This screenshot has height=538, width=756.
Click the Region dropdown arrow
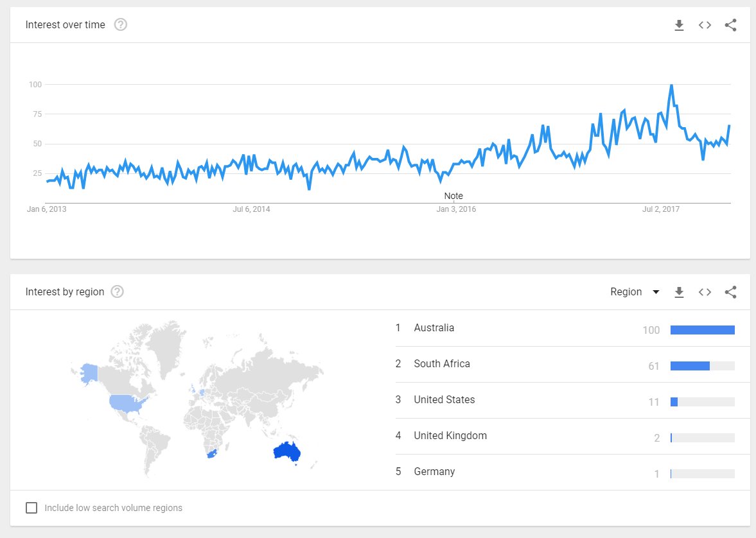656,292
